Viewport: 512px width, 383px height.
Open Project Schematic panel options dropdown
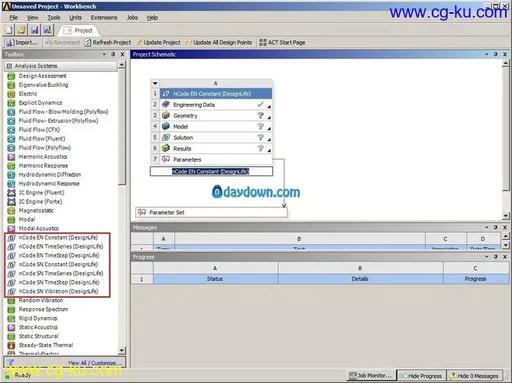click(486, 54)
